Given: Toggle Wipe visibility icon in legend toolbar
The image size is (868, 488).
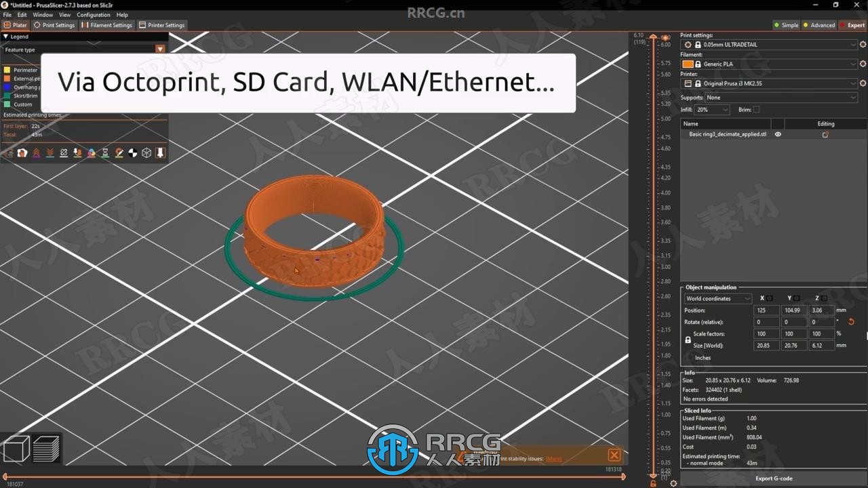Looking at the screenshot, I should [x=22, y=152].
